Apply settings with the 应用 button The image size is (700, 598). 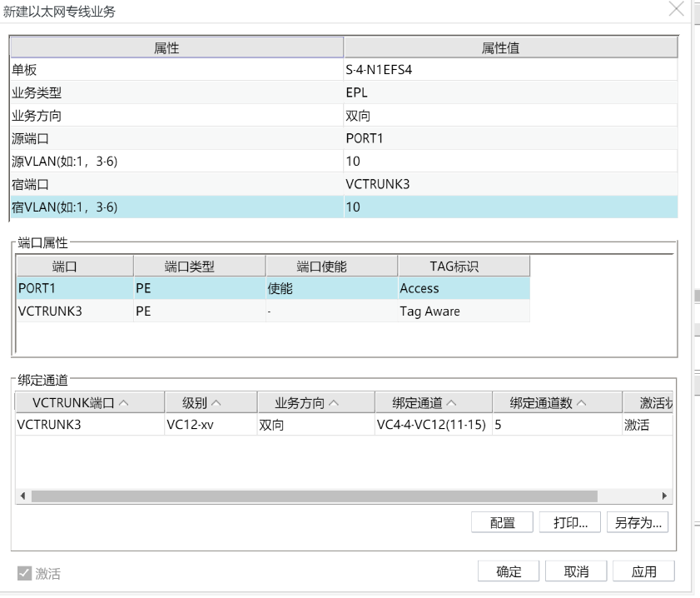pyautogui.click(x=644, y=571)
